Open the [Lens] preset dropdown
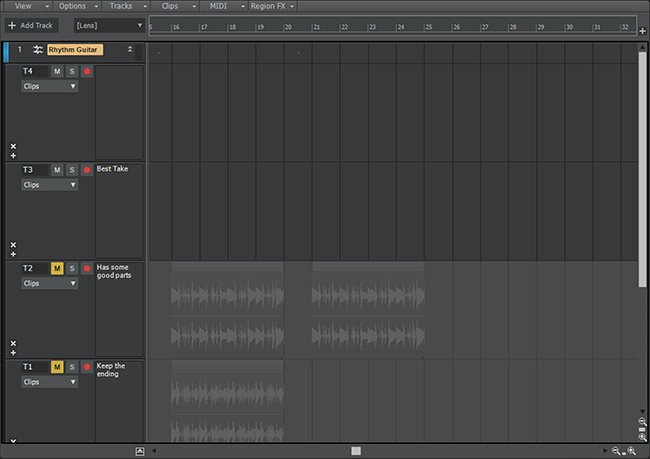Image resolution: width=650 pixels, height=459 pixels. tap(109, 25)
